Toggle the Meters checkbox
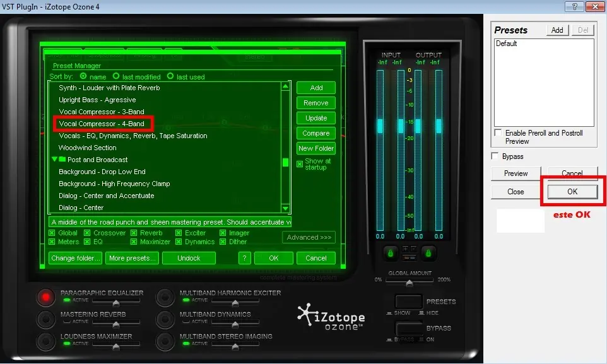The height and width of the screenshot is (364, 607). [x=52, y=242]
